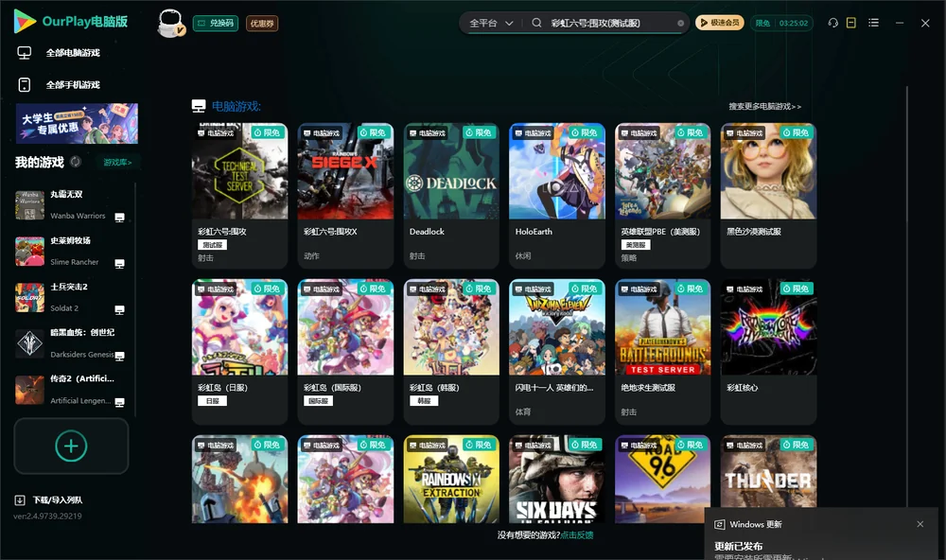Click into the search input field

click(609, 23)
